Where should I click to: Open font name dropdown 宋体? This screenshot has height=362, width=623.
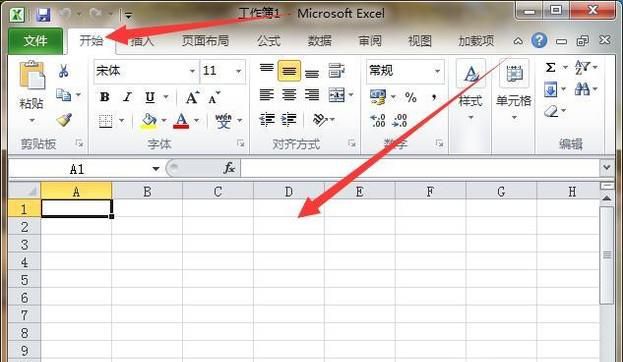(192, 71)
